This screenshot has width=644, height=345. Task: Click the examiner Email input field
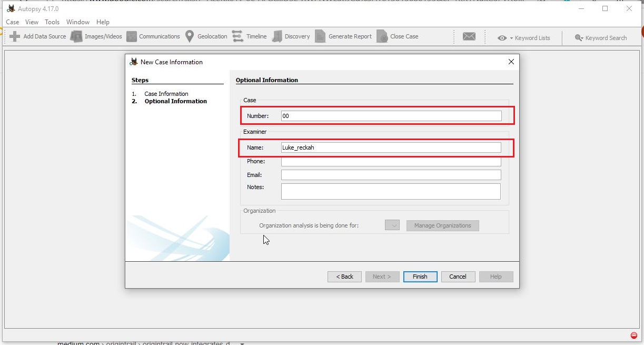[x=391, y=175]
